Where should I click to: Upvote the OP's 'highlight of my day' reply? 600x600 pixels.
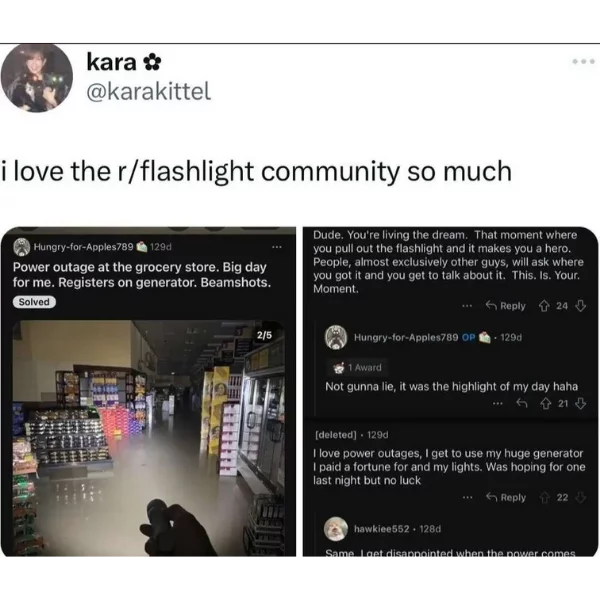[545, 403]
